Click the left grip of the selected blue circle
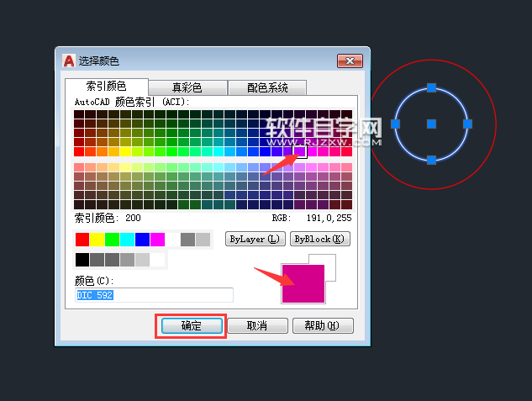Screen dimensions: 532x401 pos(395,124)
